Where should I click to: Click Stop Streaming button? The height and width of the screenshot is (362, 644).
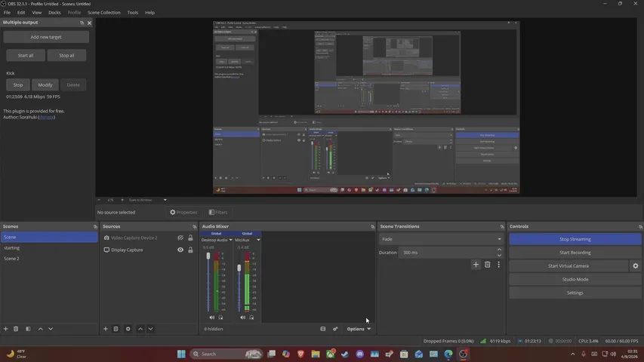point(575,239)
